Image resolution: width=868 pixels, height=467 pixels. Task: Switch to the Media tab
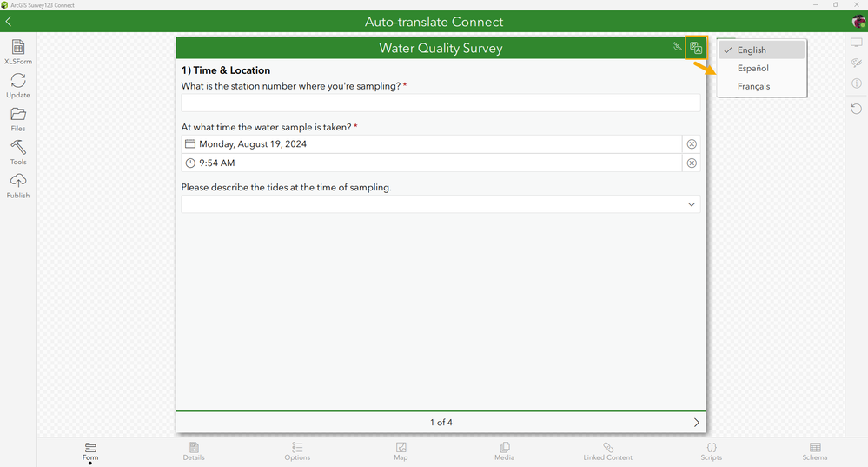pyautogui.click(x=504, y=451)
